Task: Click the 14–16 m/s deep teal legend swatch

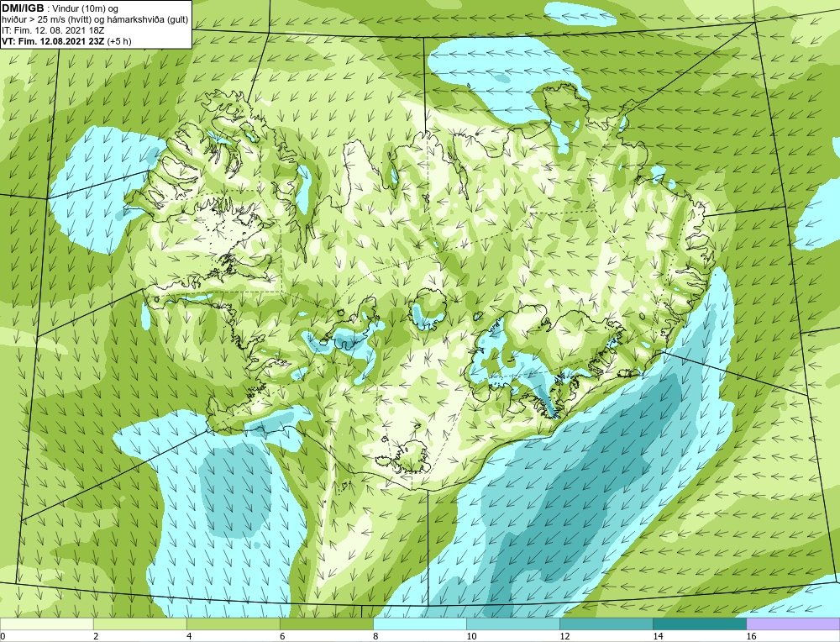Action: tap(699, 624)
